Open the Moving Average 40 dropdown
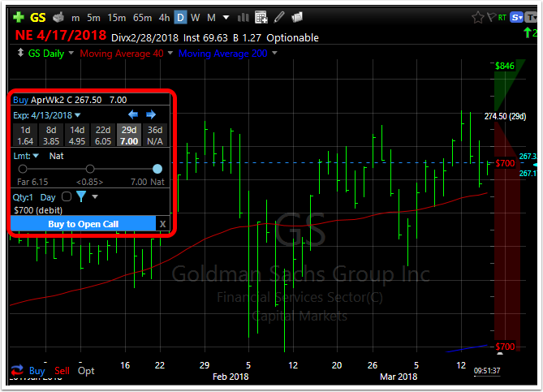The image size is (543, 392). click(x=170, y=53)
